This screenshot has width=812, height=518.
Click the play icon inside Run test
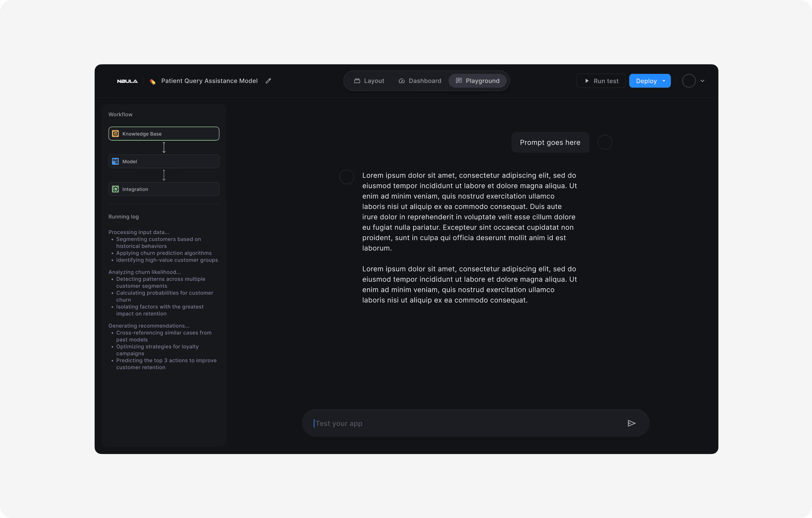[x=587, y=80]
